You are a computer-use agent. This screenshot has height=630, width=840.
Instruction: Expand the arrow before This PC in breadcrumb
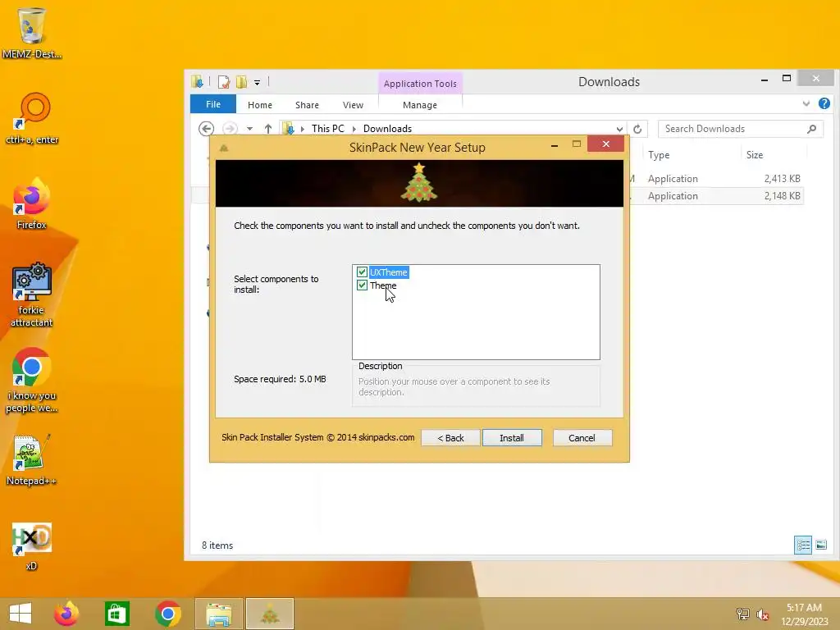[303, 129]
